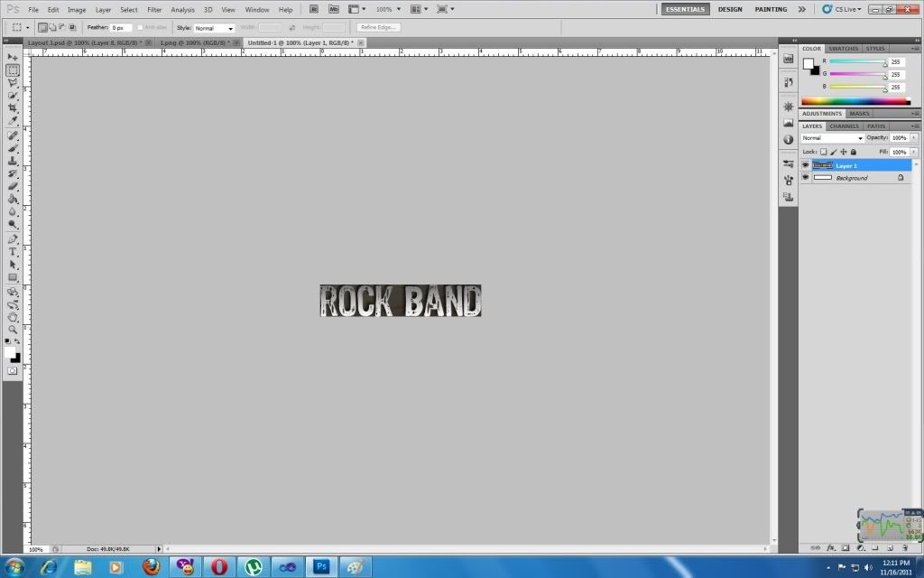Click the red R slider in Color panel

point(857,61)
